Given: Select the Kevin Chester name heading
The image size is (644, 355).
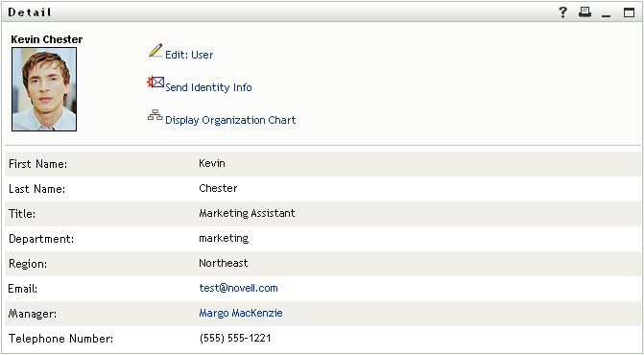Looking at the screenshot, I should click(x=47, y=39).
